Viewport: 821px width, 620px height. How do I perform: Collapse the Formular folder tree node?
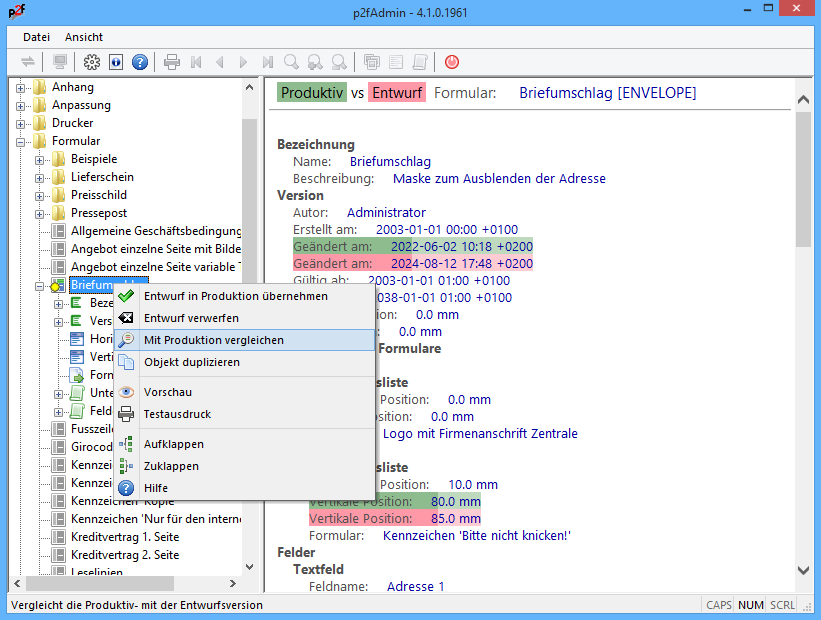(21, 141)
